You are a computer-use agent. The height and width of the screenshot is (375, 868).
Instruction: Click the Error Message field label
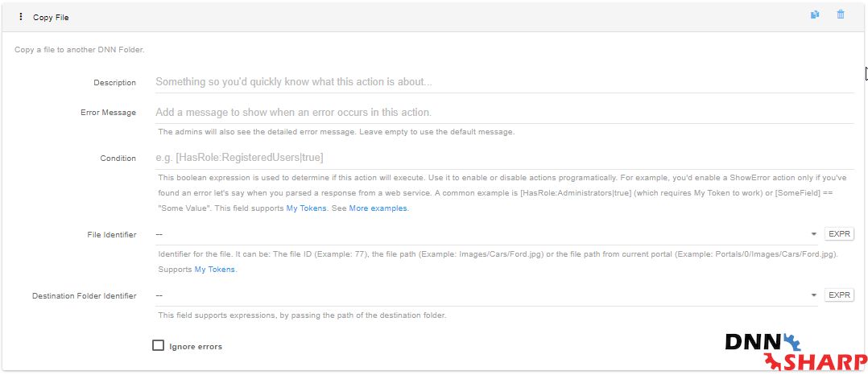tap(108, 113)
